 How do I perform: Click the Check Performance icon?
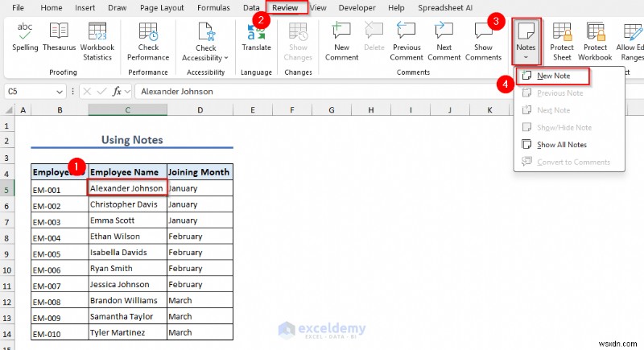[148, 31]
